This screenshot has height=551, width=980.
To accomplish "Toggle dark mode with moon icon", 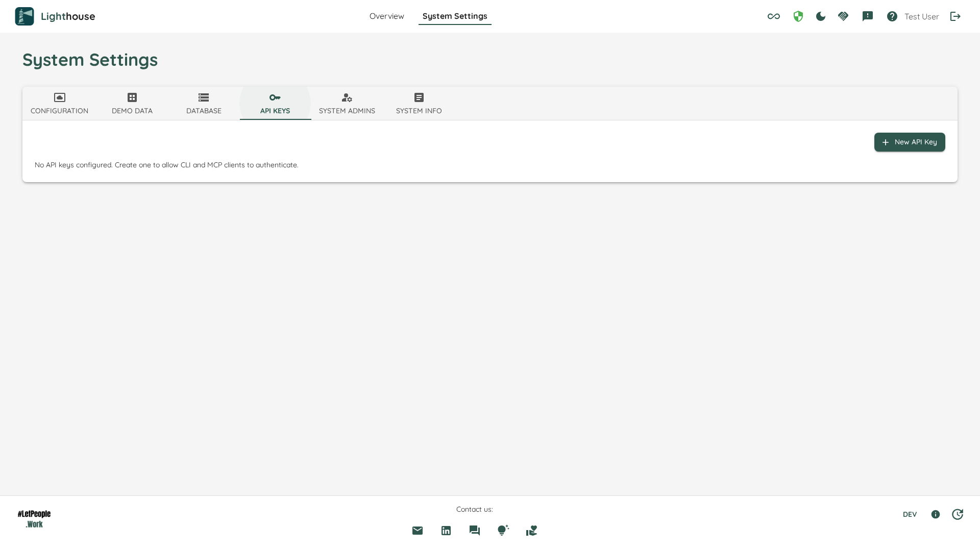I will 821,16.
